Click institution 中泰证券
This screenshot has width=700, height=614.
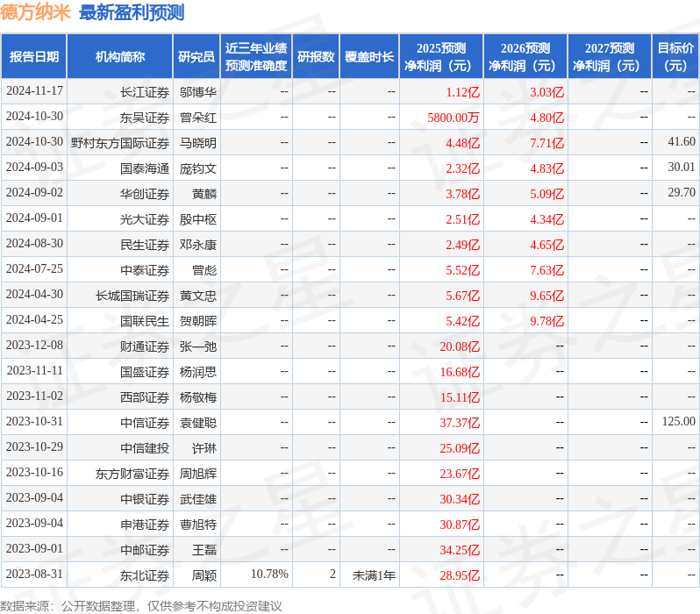click(145, 271)
